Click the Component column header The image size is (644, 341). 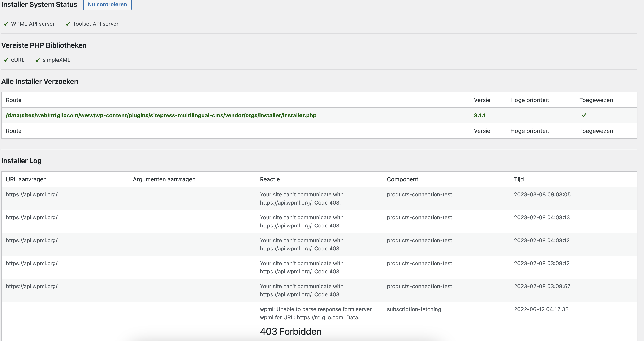[402, 179]
